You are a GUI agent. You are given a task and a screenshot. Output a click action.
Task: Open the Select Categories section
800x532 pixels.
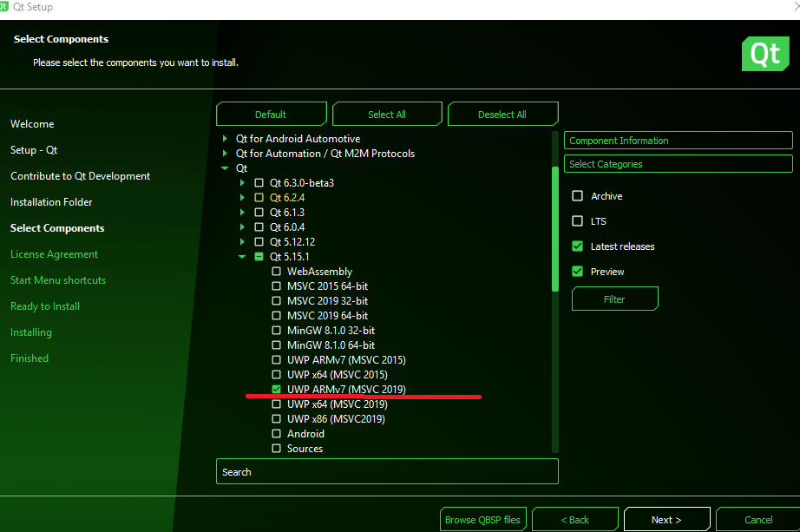(x=678, y=164)
